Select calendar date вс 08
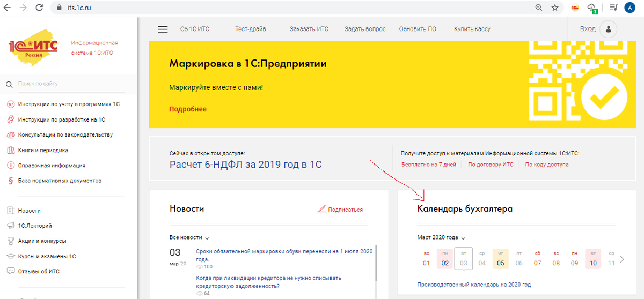This screenshot has width=644, height=299. coord(556,258)
